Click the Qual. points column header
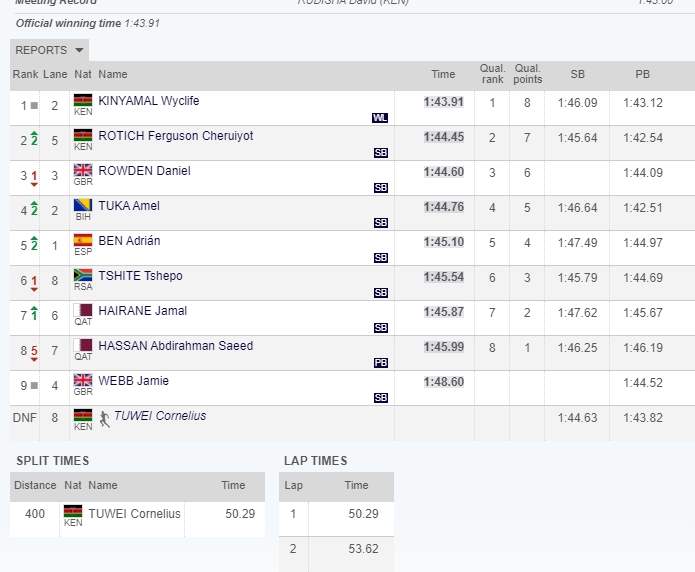Viewport: 695px width, 572px height. pos(527,75)
